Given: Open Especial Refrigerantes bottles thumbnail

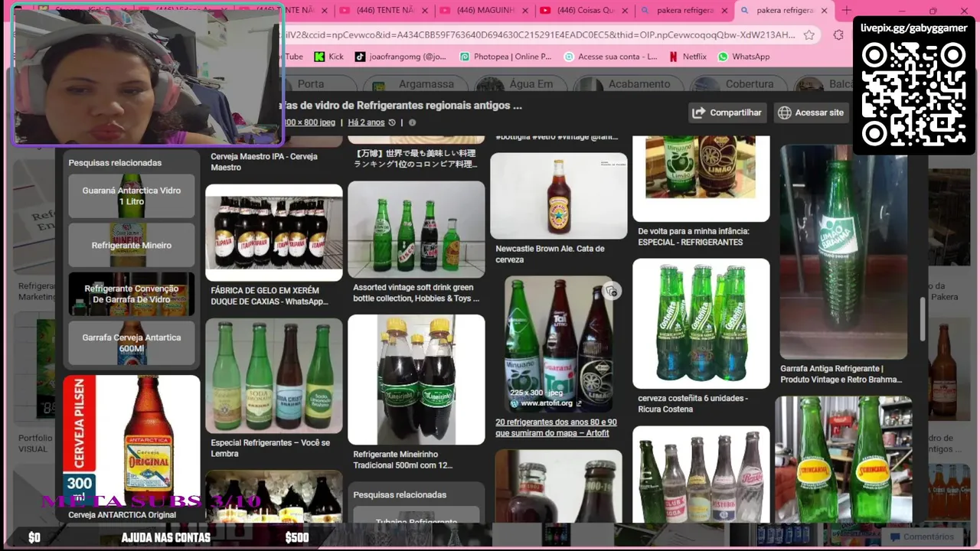Looking at the screenshot, I should [x=274, y=375].
